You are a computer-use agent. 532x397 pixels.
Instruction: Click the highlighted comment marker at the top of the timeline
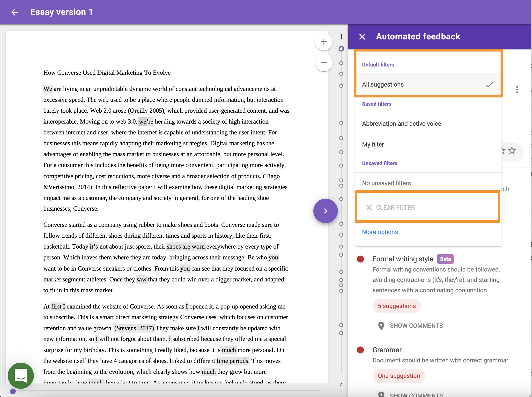(x=341, y=49)
